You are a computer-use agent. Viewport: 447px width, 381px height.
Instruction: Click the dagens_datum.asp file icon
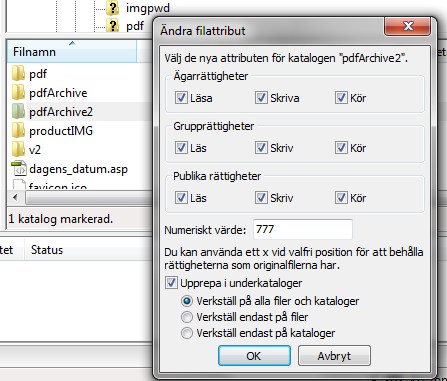[x=19, y=168]
